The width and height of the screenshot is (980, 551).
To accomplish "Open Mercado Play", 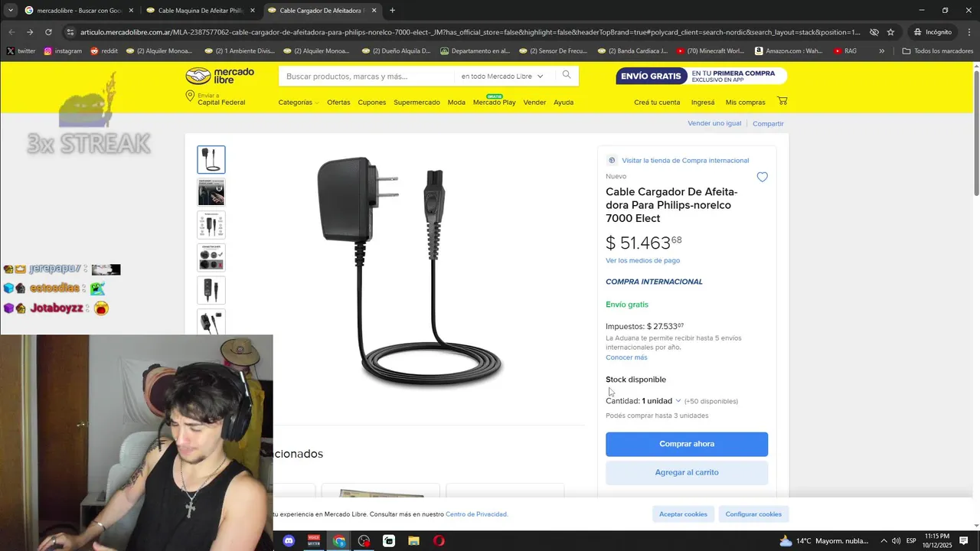I will tap(495, 103).
